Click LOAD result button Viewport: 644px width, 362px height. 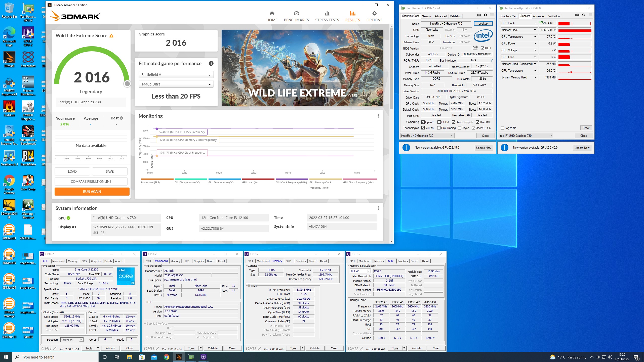tap(72, 171)
